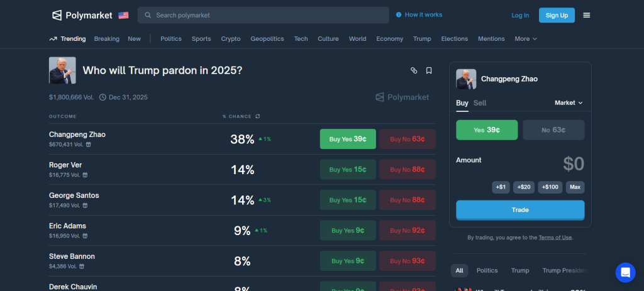Image resolution: width=644 pixels, height=291 pixels.
Task: Click gift icon under Steve Bannon
Action: pos(82,266)
